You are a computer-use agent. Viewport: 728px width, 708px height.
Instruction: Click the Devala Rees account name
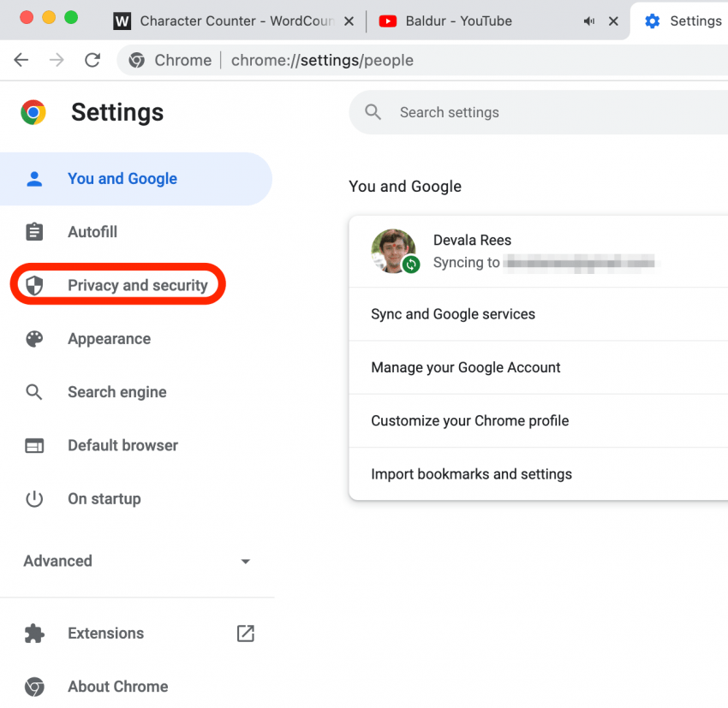pyautogui.click(x=472, y=240)
